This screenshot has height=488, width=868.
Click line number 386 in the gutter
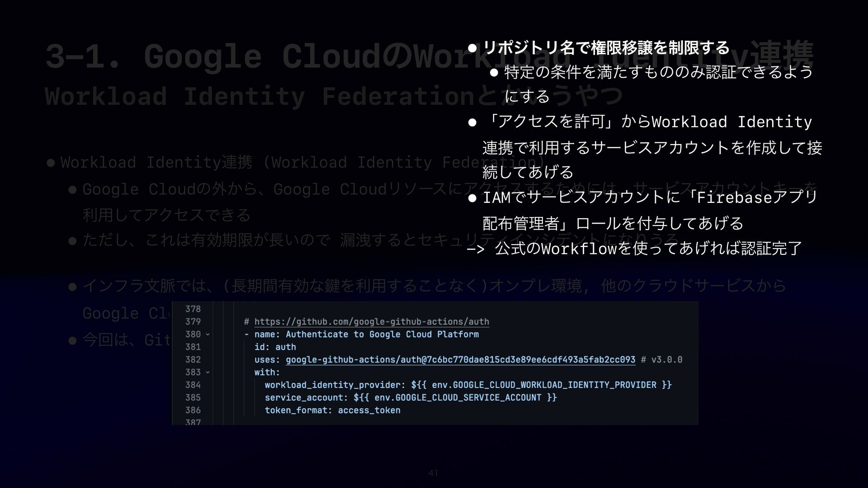point(193,410)
